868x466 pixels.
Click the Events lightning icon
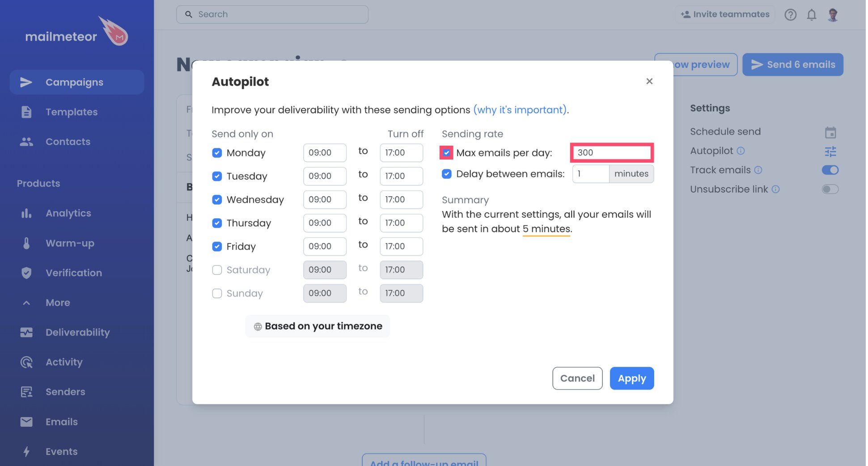(26, 452)
